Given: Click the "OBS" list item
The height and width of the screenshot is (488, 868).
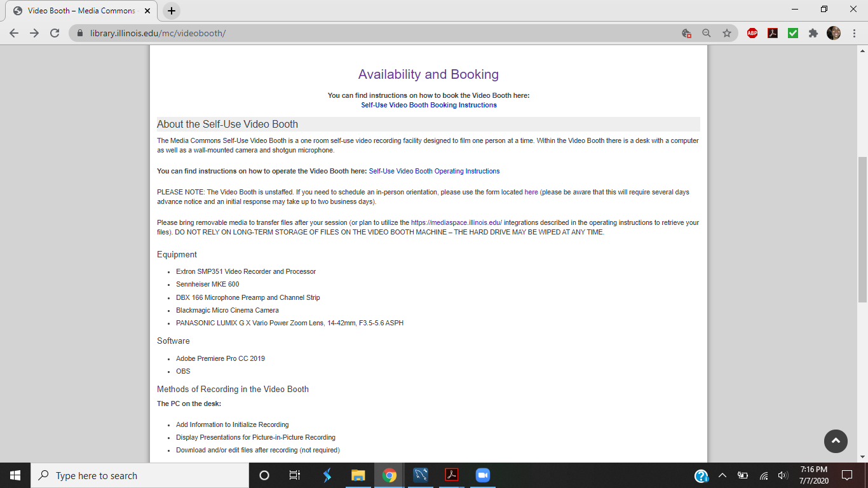Looking at the screenshot, I should coord(183,371).
